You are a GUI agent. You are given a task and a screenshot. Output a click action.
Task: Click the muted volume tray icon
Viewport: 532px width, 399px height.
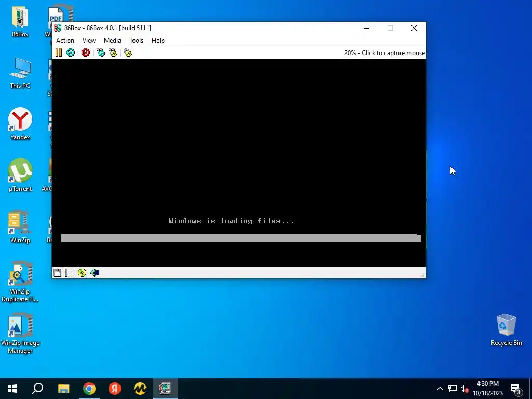click(464, 389)
